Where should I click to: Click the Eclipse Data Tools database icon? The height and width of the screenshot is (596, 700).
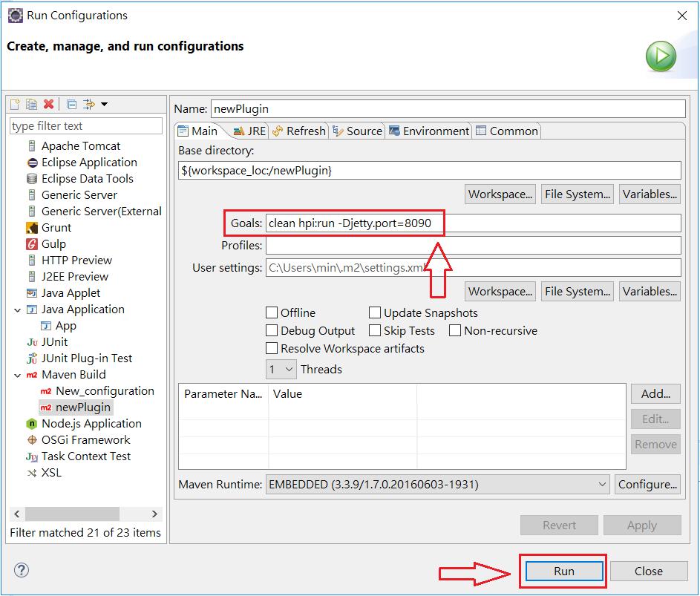32,179
